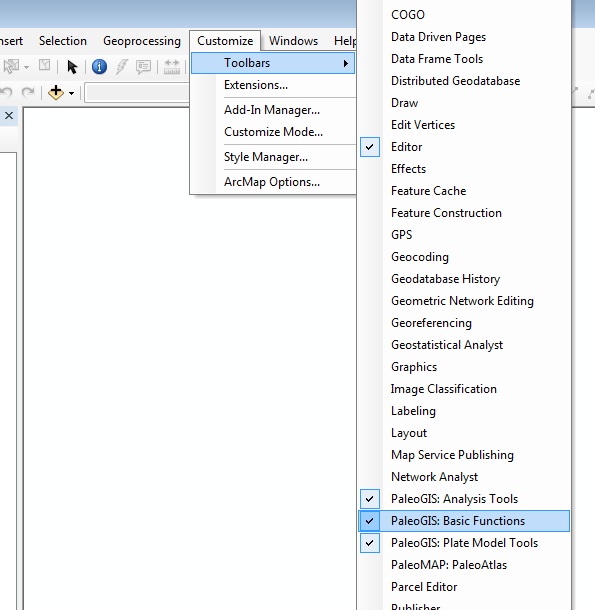Open the Geoprocessing menu

(x=142, y=41)
